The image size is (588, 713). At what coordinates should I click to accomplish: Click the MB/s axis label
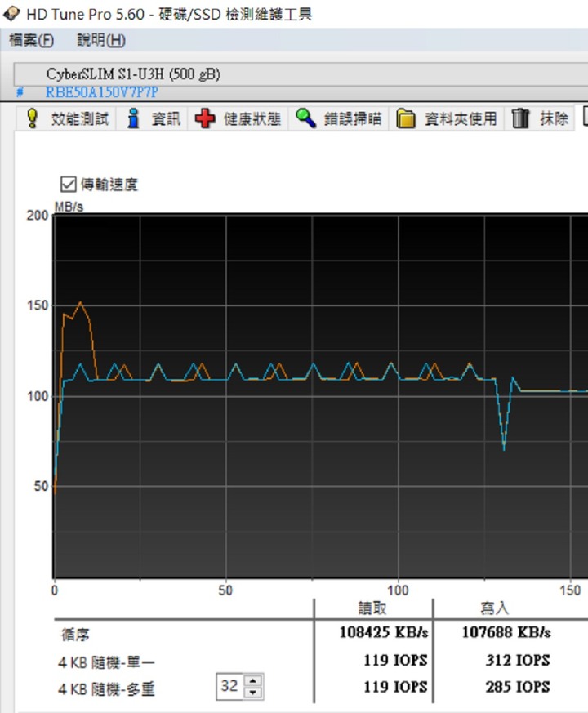coord(69,207)
